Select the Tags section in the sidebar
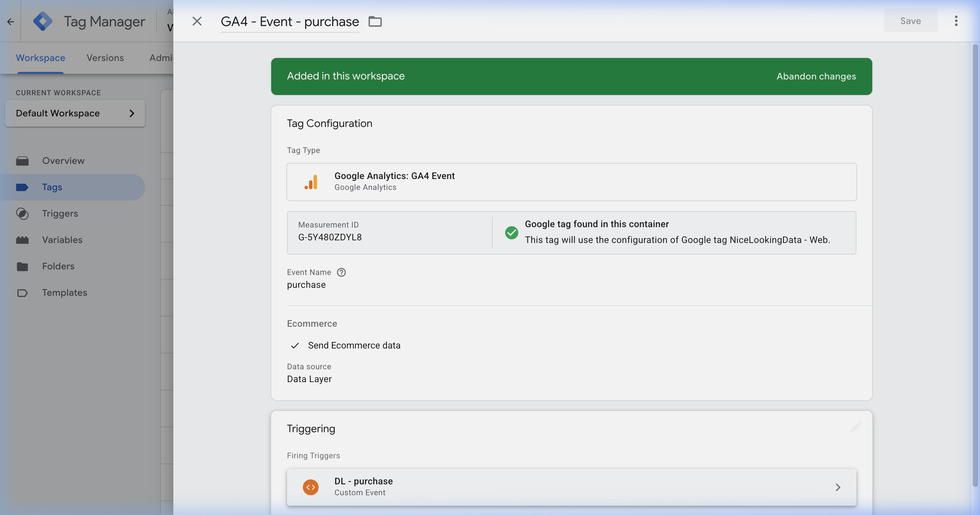980x515 pixels. click(x=52, y=187)
